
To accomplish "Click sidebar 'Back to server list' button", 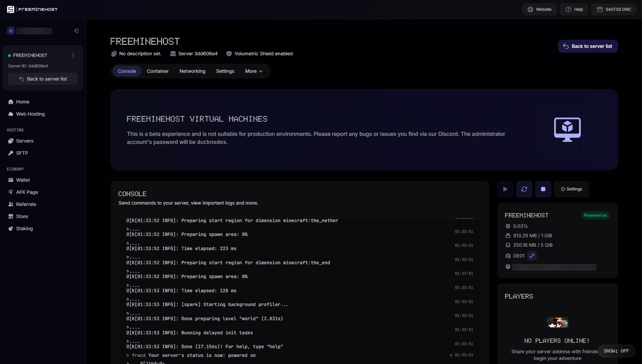I will pos(43,79).
